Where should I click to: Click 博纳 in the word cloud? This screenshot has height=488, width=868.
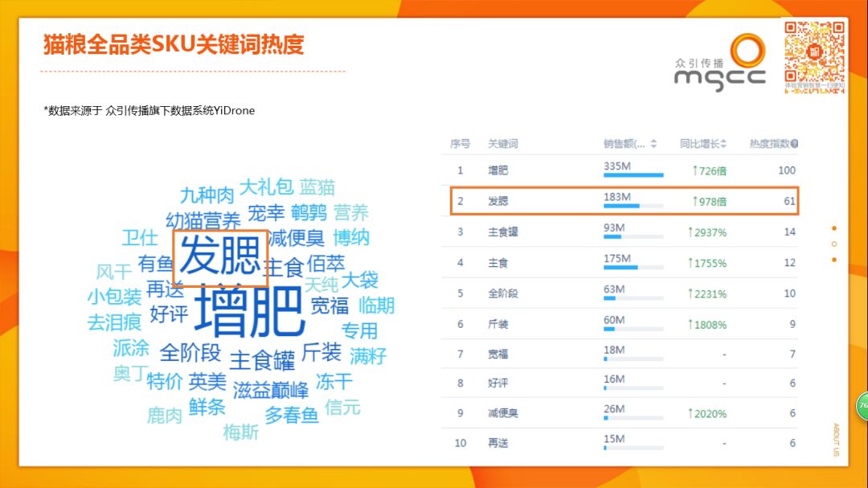point(351,238)
